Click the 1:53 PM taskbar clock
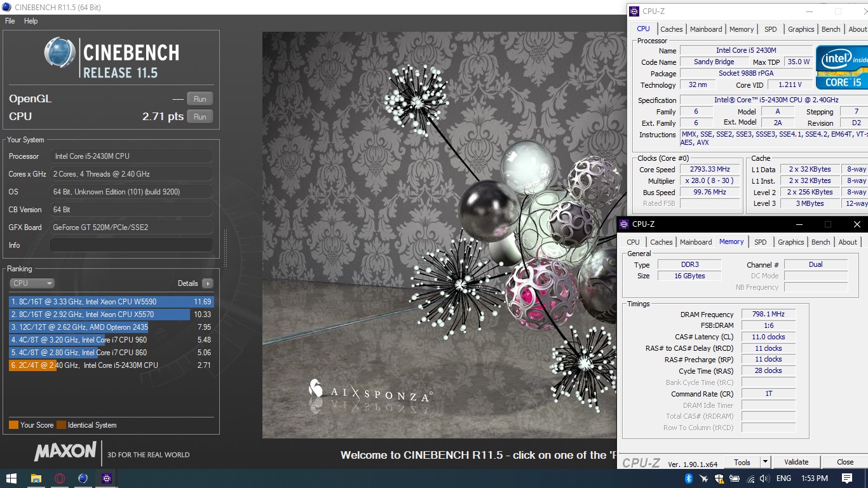 pyautogui.click(x=815, y=478)
